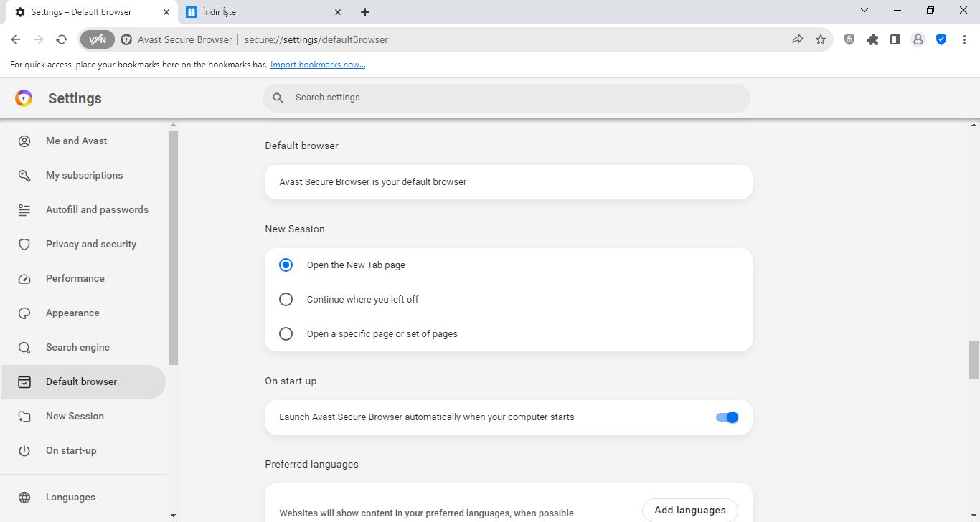Share this page using the share icon

point(798,39)
